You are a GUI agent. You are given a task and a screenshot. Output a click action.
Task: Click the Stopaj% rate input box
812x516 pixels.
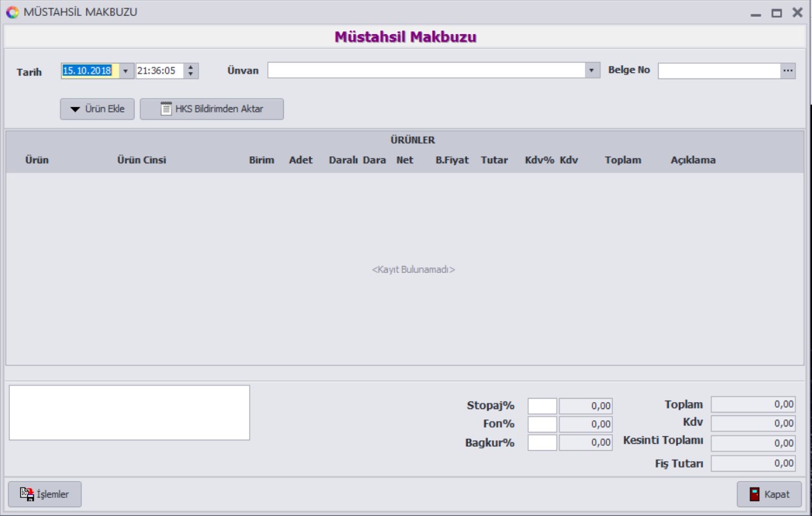pos(542,406)
